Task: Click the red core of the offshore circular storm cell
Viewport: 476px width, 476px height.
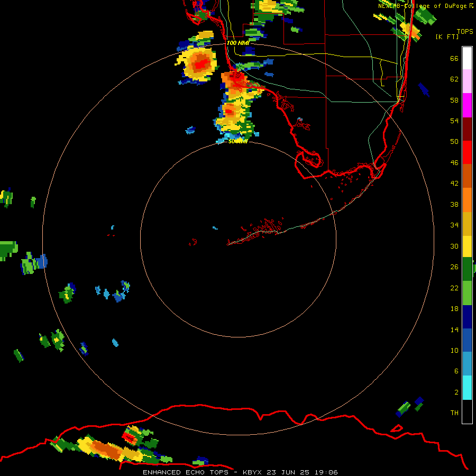Action: tap(201, 64)
